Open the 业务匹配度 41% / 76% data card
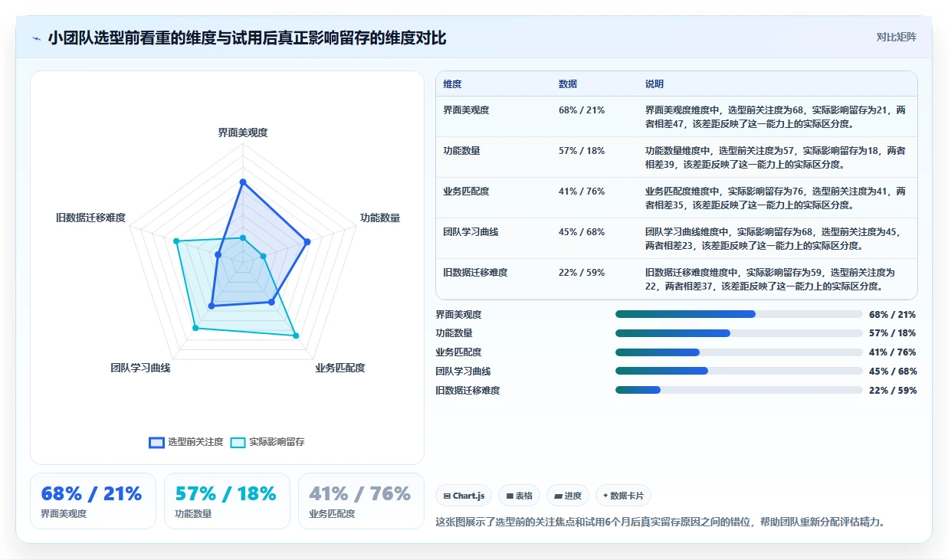This screenshot has height=560, width=948. [361, 501]
